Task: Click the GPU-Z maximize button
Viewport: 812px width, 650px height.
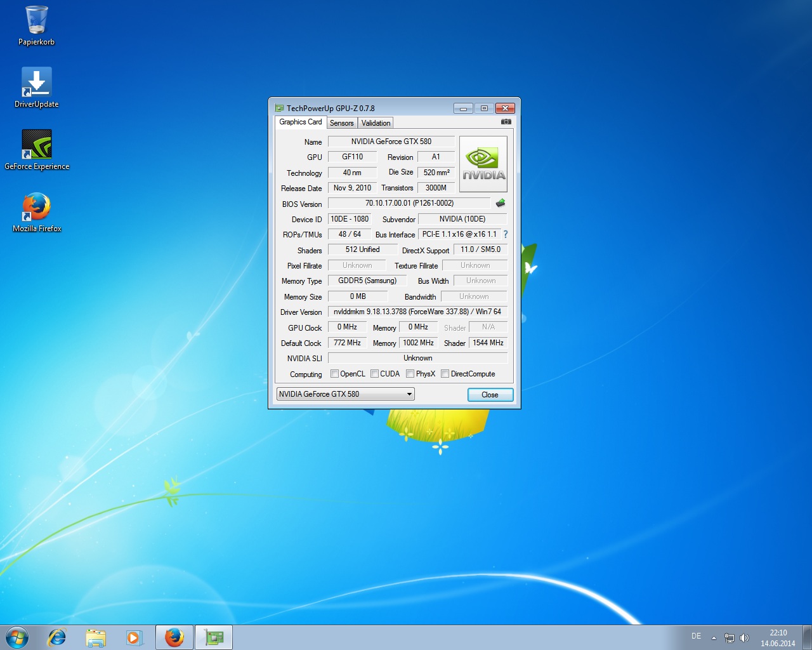Action: 483,109
